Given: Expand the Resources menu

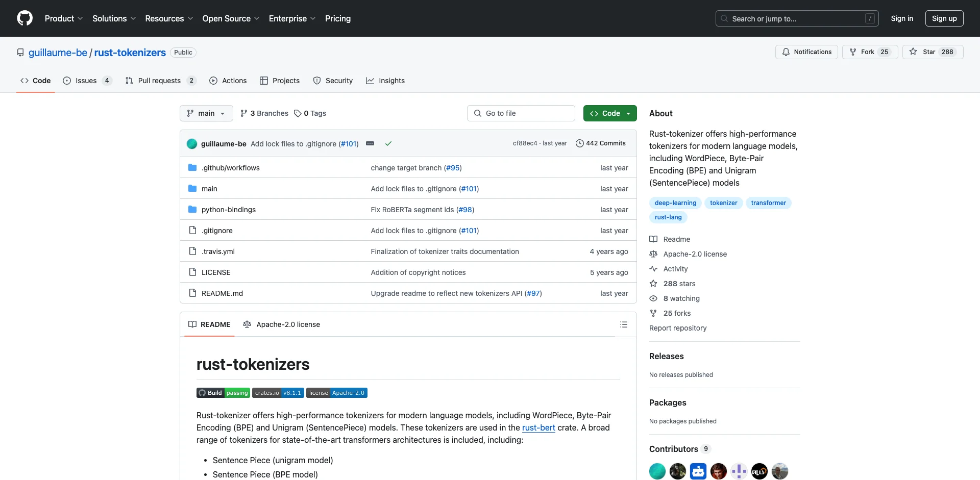Looking at the screenshot, I should pos(169,18).
